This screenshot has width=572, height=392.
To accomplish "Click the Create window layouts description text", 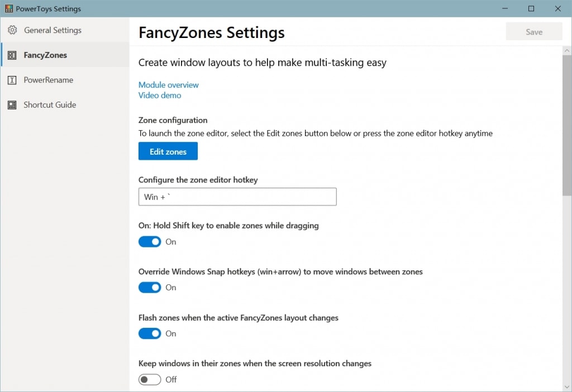I will click(263, 63).
